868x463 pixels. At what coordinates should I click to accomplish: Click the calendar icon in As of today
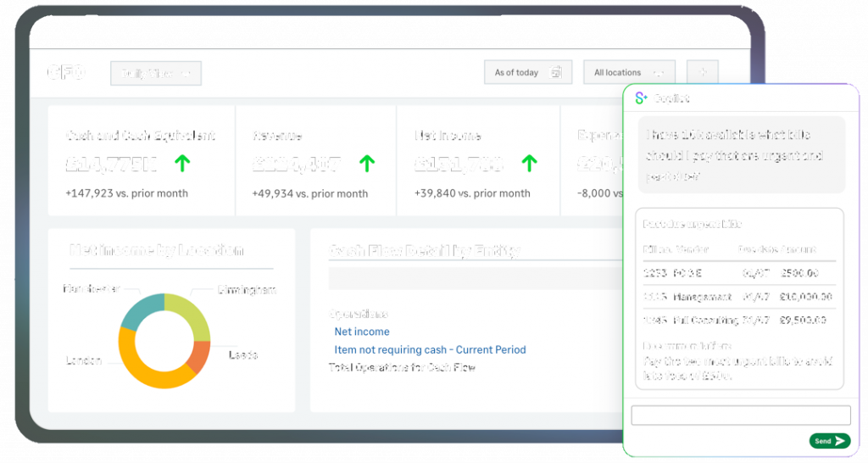(x=555, y=73)
